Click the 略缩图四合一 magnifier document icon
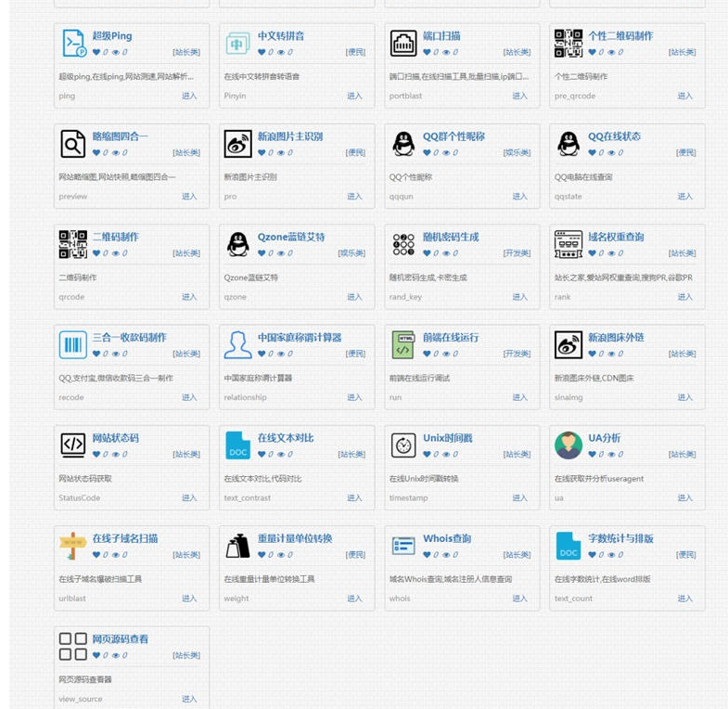The image size is (728, 709). [x=73, y=144]
